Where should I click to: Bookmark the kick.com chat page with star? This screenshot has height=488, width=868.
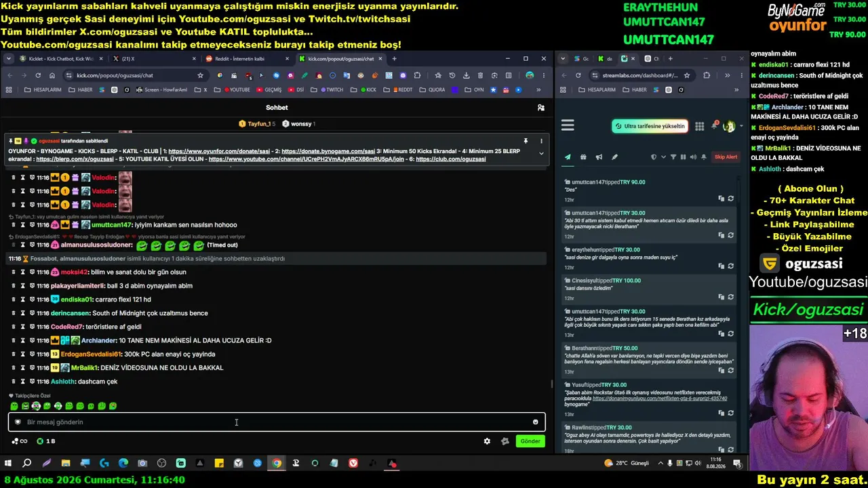point(200,75)
